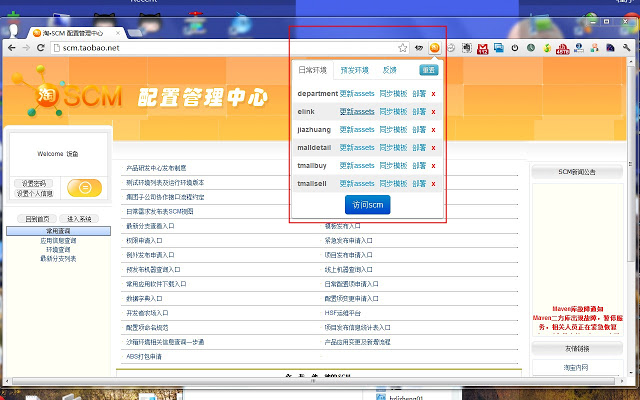
Task: Click 部署 for malldetail
Action: (x=419, y=147)
